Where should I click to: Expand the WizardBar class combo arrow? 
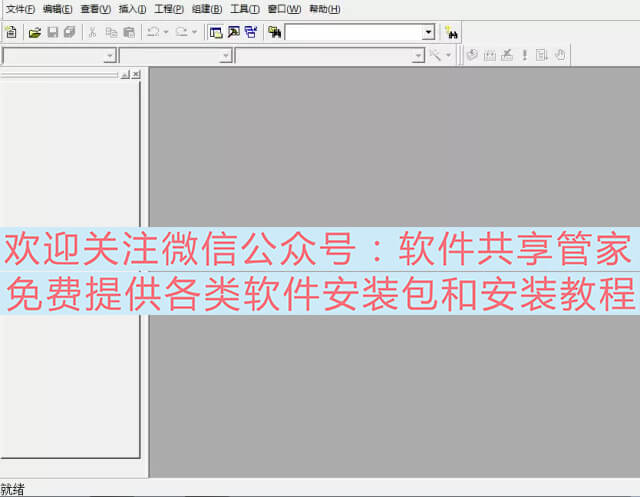[x=109, y=55]
